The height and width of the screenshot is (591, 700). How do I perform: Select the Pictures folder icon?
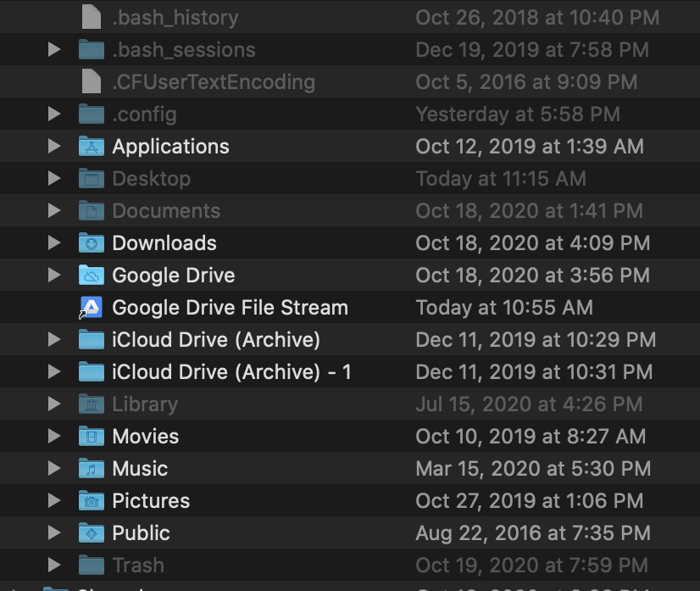pos(91,500)
